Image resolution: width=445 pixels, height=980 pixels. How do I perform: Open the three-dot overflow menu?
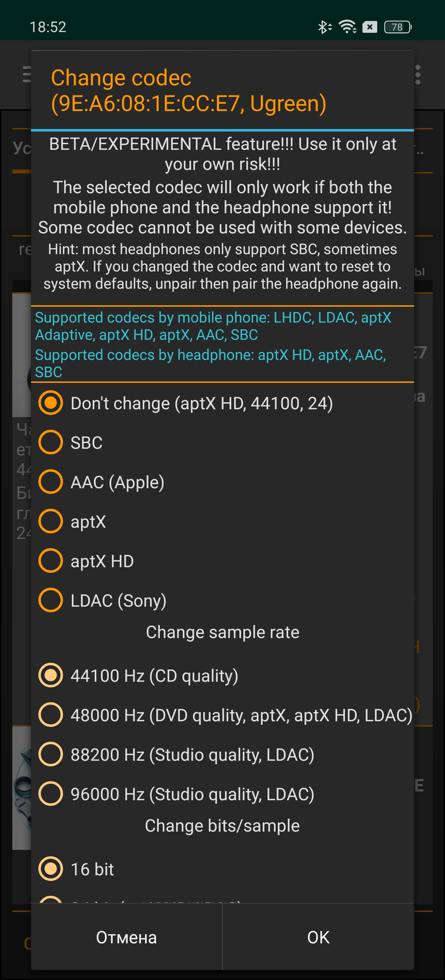[418, 75]
